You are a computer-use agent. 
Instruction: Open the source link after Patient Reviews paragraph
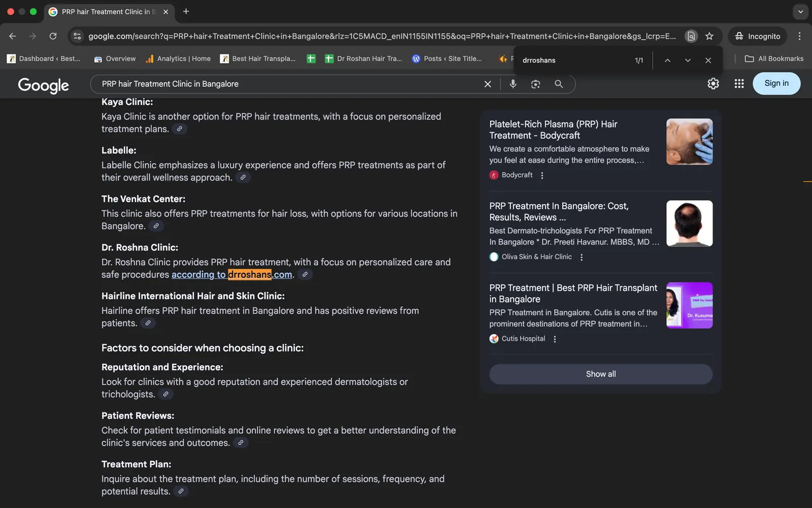(x=241, y=443)
